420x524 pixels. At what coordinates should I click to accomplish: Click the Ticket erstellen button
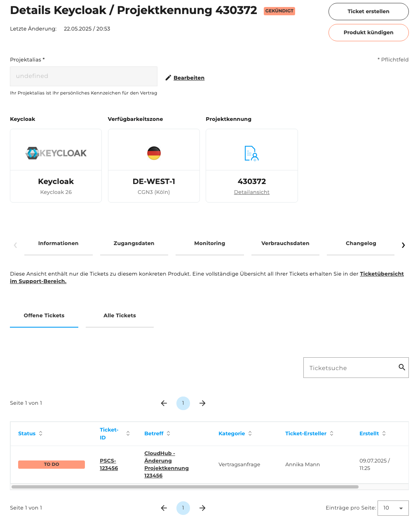[368, 11]
